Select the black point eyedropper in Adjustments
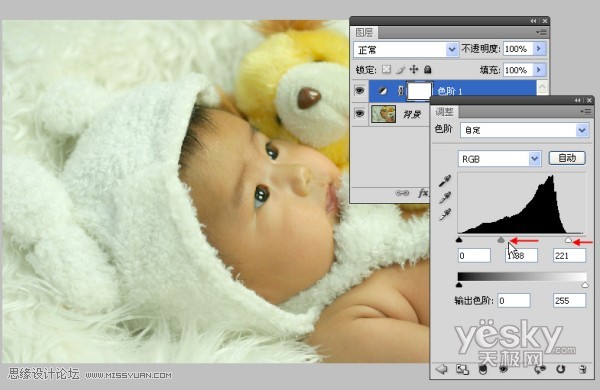 pos(445,180)
